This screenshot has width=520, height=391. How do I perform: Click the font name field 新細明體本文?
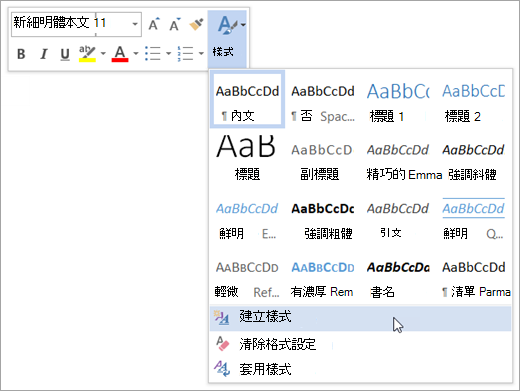(x=51, y=23)
